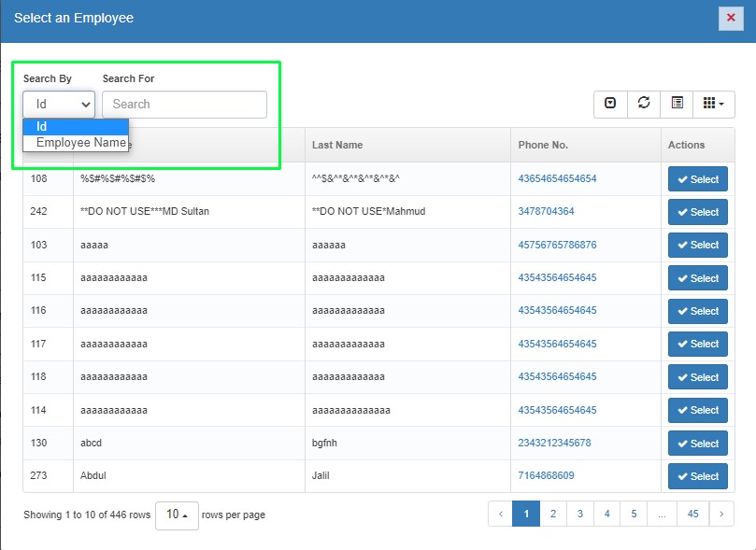The width and height of the screenshot is (756, 550).
Task: Close the Select an Employee dialog
Action: tap(731, 18)
